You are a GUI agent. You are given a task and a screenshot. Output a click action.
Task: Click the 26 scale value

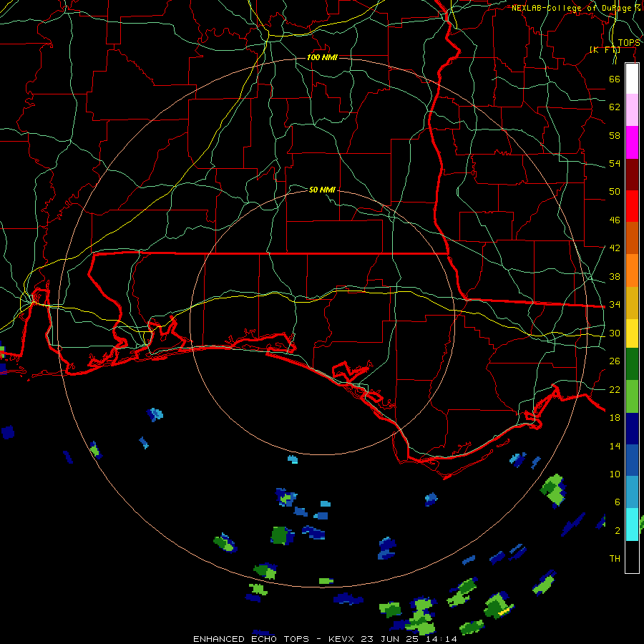(615, 361)
